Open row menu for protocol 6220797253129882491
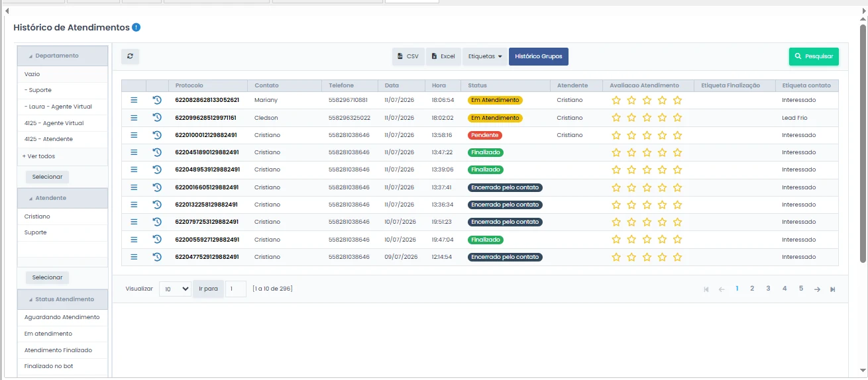868x380 pixels. [x=134, y=222]
